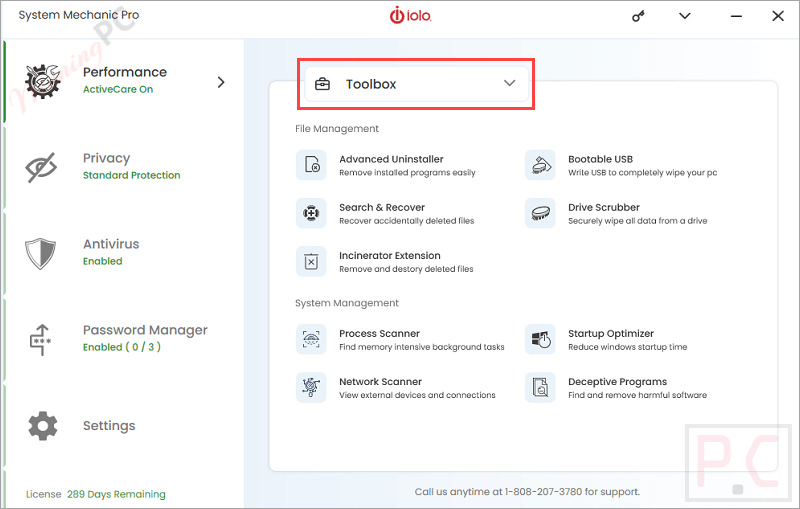
Task: Click the Bootable USB icon
Action: click(x=540, y=165)
